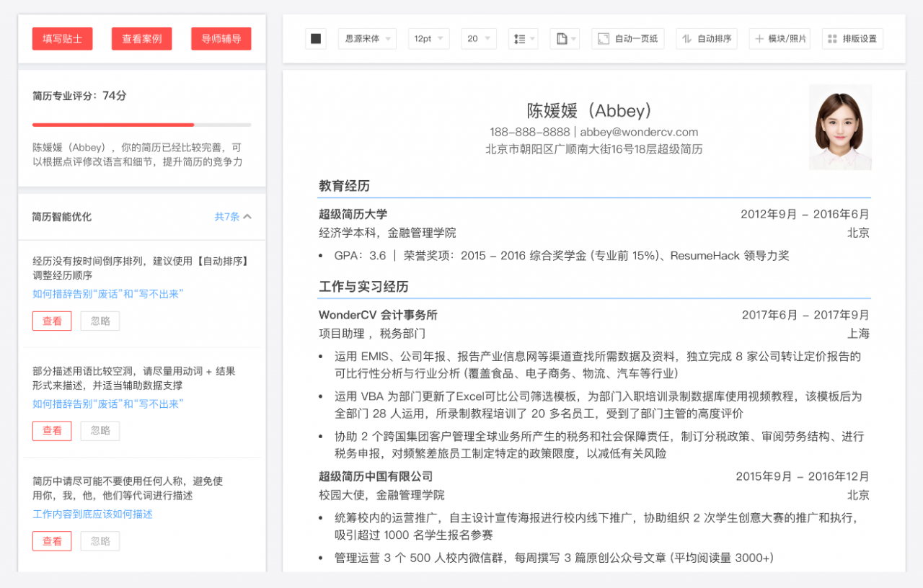Open the 思源宋体 font dropdown
Viewport: 923px width, 588px height.
click(x=367, y=39)
